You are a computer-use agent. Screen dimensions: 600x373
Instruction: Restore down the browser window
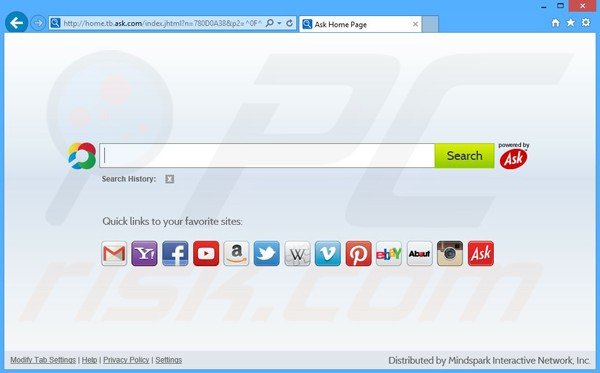pyautogui.click(x=561, y=6)
